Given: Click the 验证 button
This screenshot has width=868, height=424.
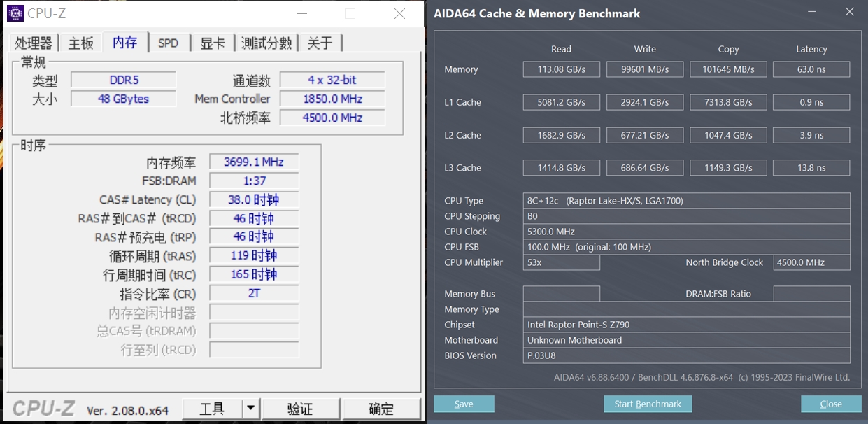Looking at the screenshot, I should [x=301, y=409].
